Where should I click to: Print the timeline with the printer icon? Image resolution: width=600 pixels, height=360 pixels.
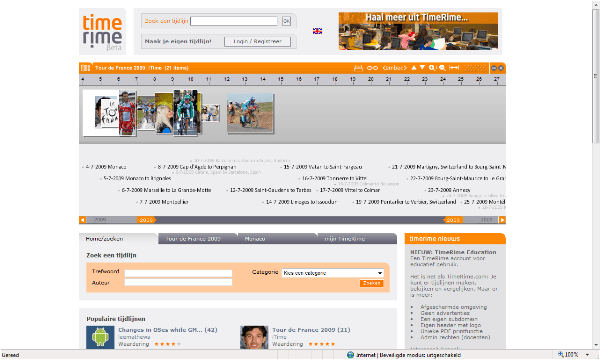click(x=358, y=68)
